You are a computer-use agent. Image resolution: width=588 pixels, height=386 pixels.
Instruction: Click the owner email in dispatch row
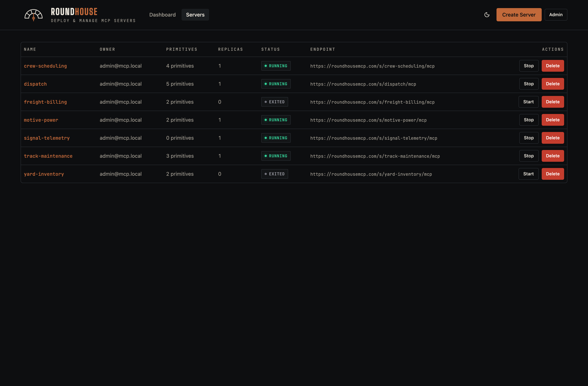(x=121, y=84)
